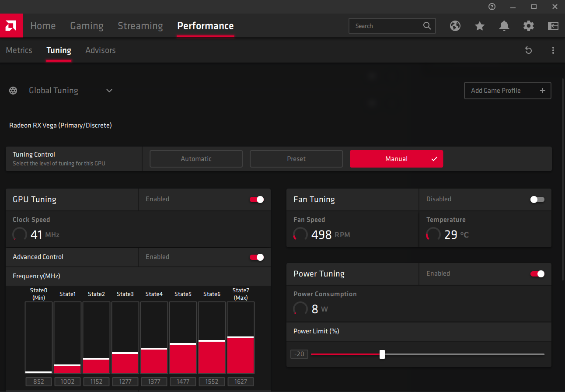
Task: Click the sidebar panel toggle icon
Action: click(553, 26)
